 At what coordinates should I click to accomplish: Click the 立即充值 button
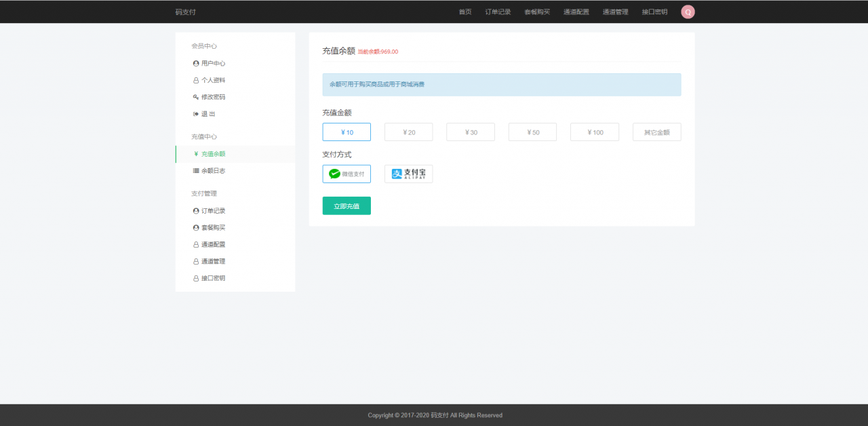pos(347,206)
